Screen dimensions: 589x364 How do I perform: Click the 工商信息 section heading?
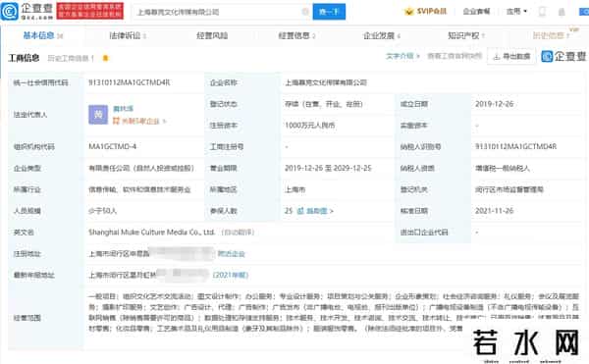click(x=24, y=58)
